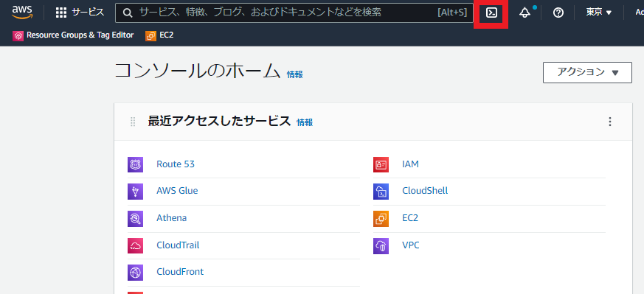
Task: Open the help question mark menu
Action: (558, 13)
